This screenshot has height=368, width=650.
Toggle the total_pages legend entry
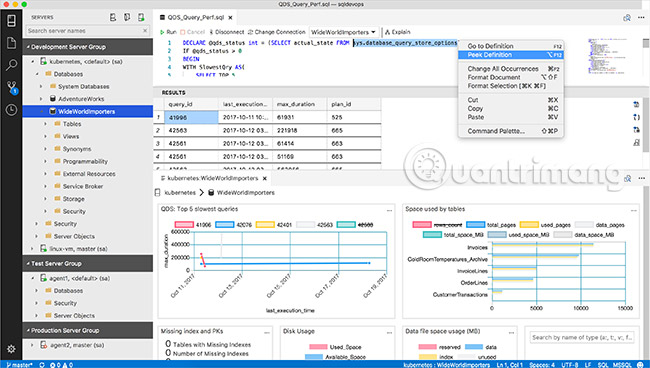pyautogui.click(x=491, y=225)
